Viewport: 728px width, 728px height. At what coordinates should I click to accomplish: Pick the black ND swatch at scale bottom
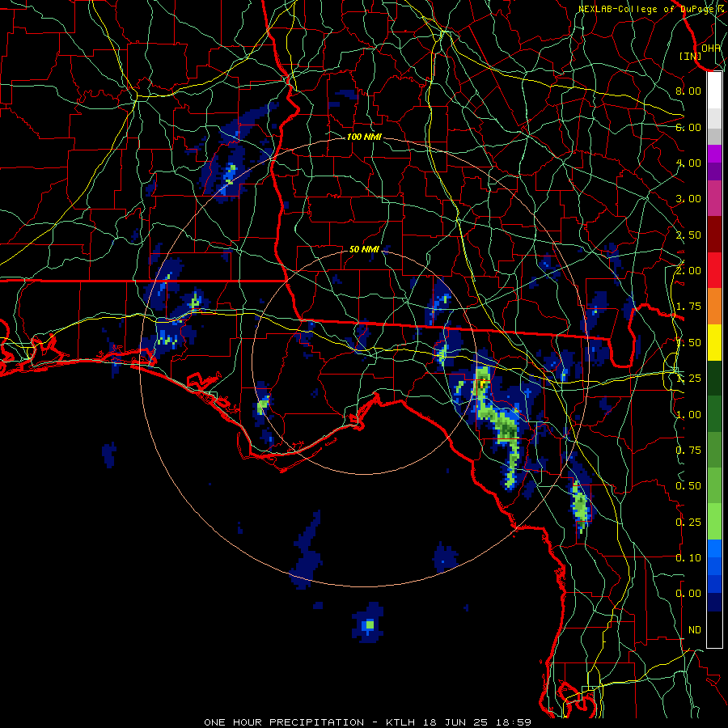pyautogui.click(x=714, y=629)
